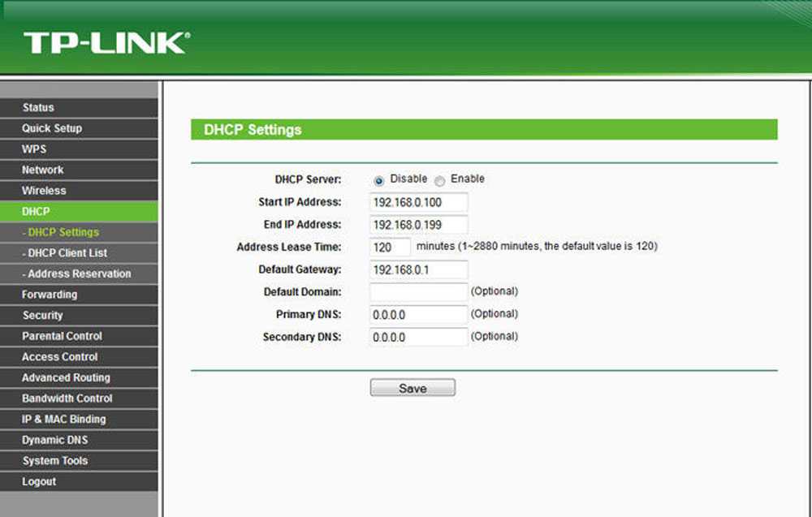Go to the WPS page
Screen dimensions: 812x517
click(x=34, y=149)
